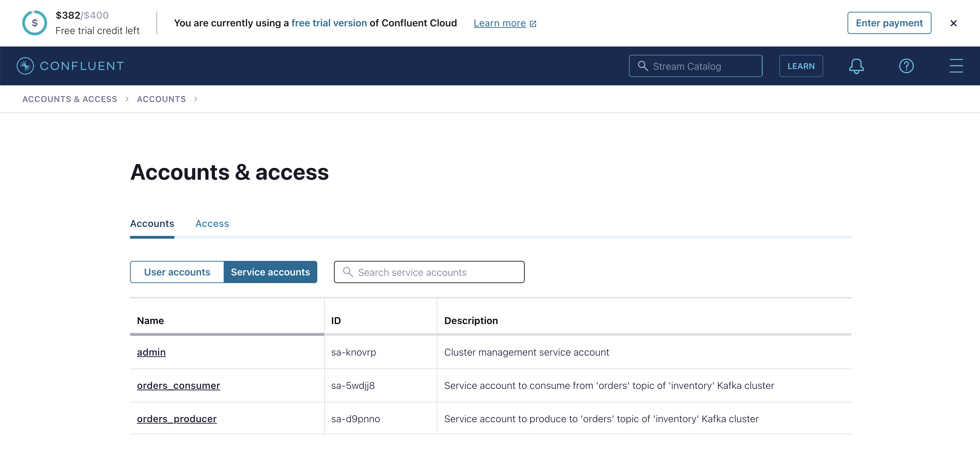This screenshot has height=468, width=980.
Task: Stay on the Accounts tab
Action: [x=152, y=223]
